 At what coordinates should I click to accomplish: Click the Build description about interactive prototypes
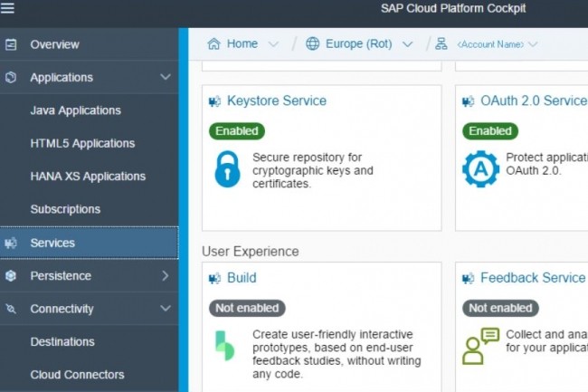pos(337,354)
